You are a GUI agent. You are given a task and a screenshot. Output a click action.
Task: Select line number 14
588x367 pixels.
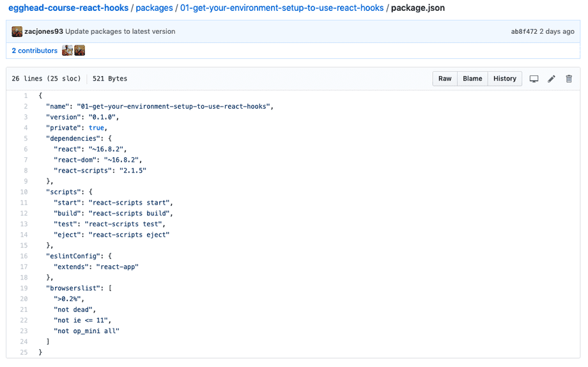tap(24, 235)
